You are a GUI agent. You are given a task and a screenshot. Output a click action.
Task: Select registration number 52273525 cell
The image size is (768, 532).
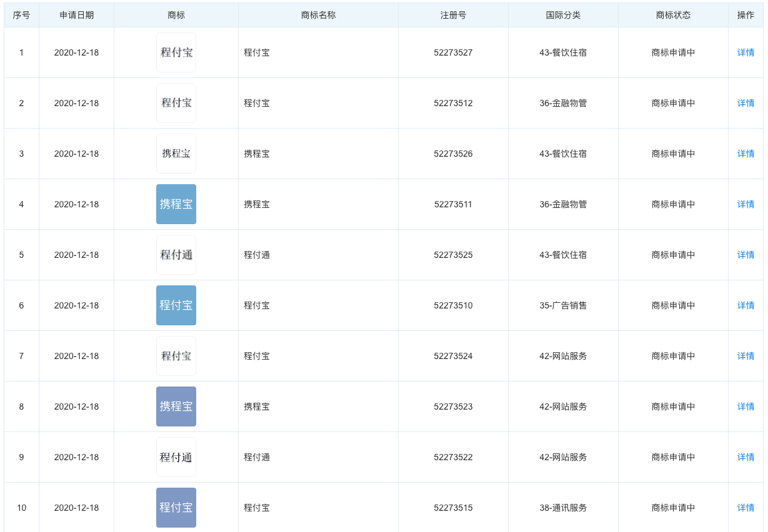pyautogui.click(x=453, y=255)
